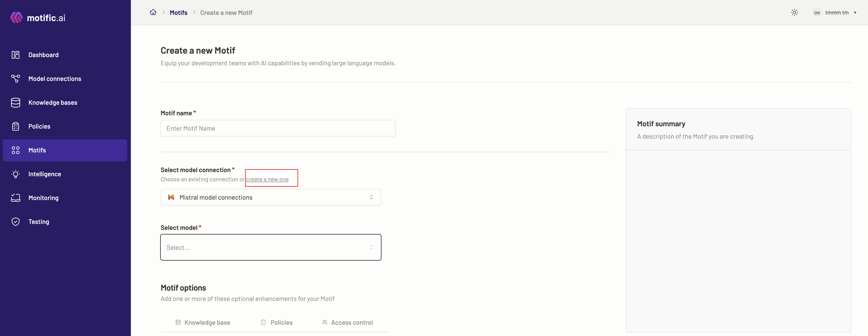
Task: Click the motific.ai logo icon
Action: click(x=17, y=17)
